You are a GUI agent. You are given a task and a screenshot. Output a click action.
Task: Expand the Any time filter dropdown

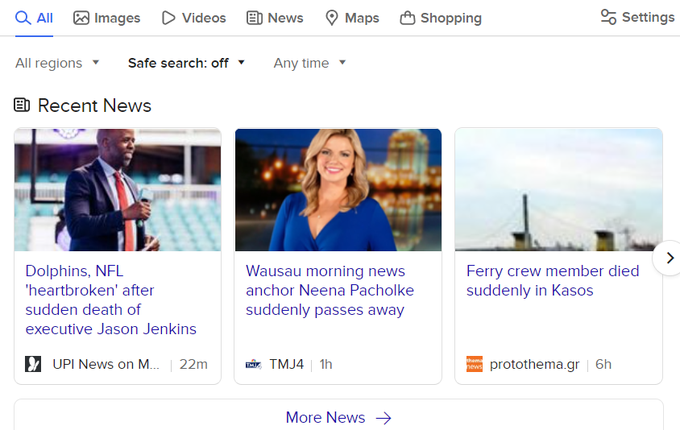coord(310,63)
